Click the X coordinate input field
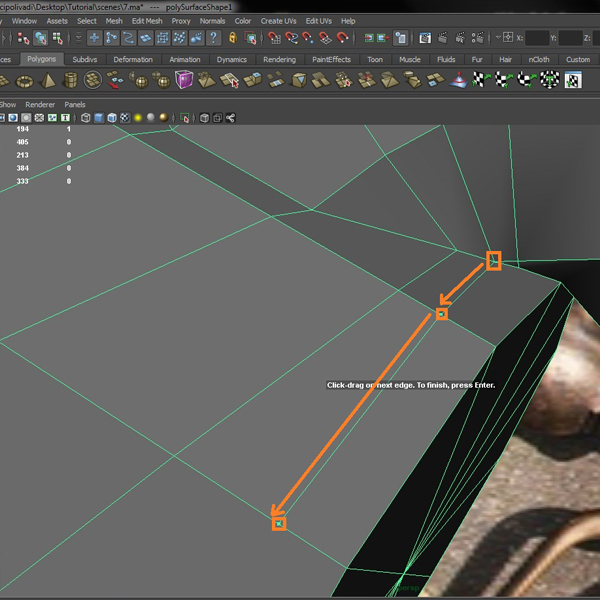 click(x=537, y=38)
